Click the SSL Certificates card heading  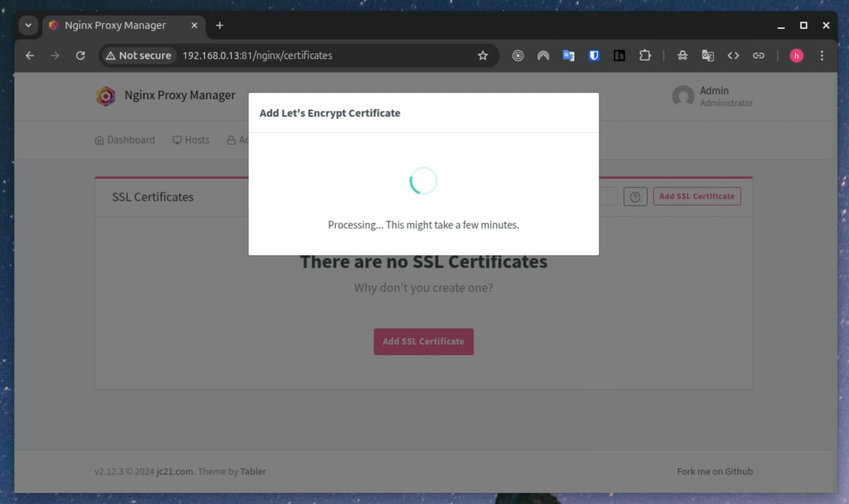(x=152, y=197)
